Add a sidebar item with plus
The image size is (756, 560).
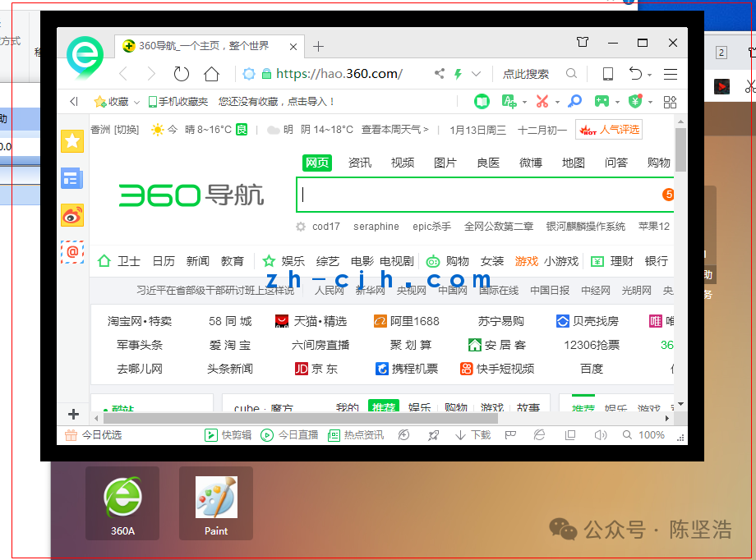pos(73,414)
